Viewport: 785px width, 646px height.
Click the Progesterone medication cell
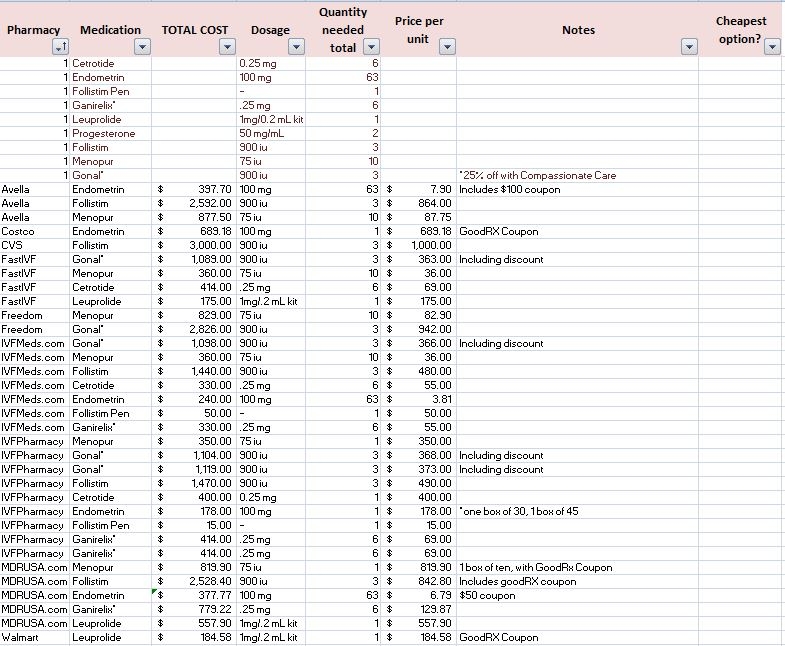[x=111, y=133]
